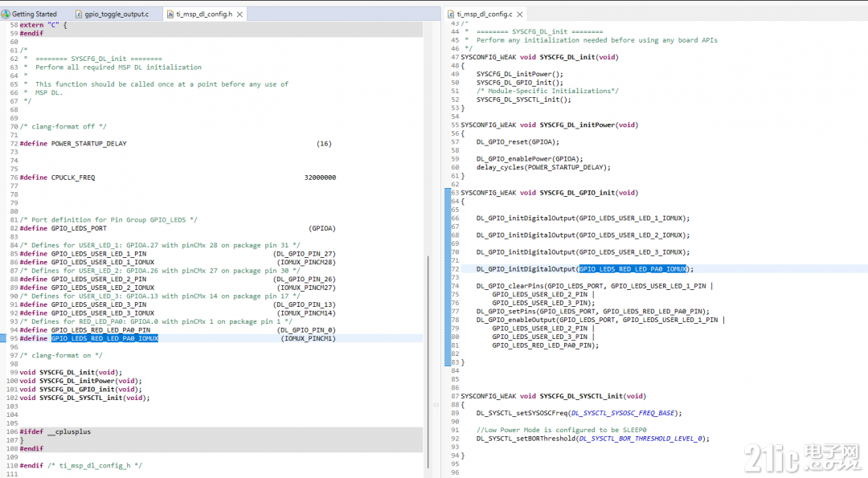The width and height of the screenshot is (868, 478).
Task: Click the 'Port definition for Pin Group GPIO_LEDS' comment
Action: click(108, 219)
